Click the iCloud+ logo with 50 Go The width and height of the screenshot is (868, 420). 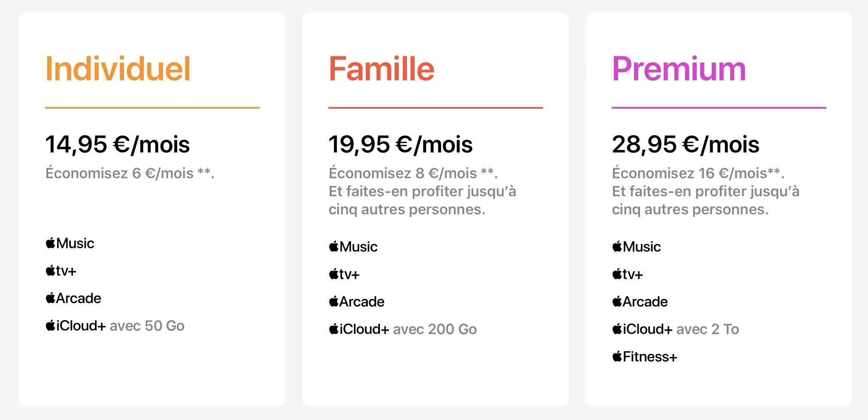[76, 326]
